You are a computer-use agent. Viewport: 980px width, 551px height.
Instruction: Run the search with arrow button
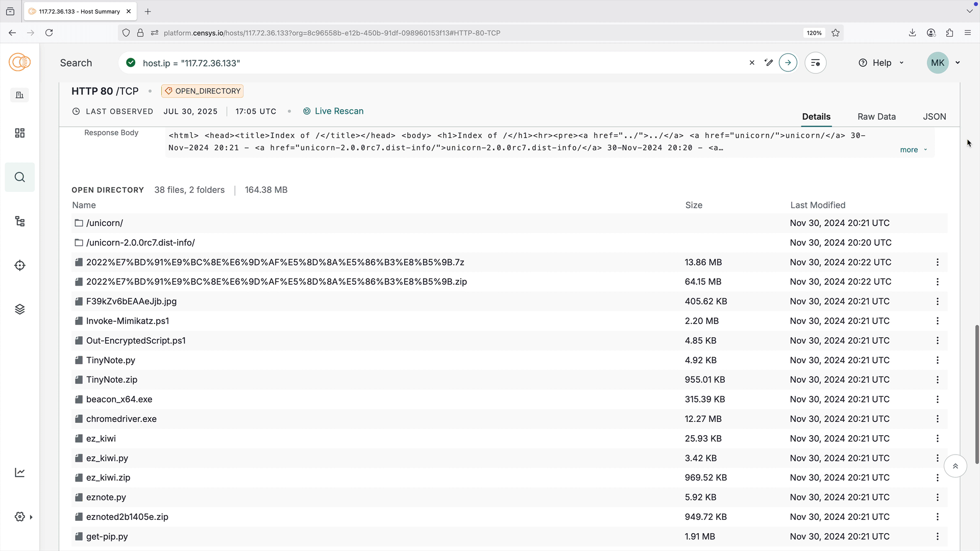[788, 63]
